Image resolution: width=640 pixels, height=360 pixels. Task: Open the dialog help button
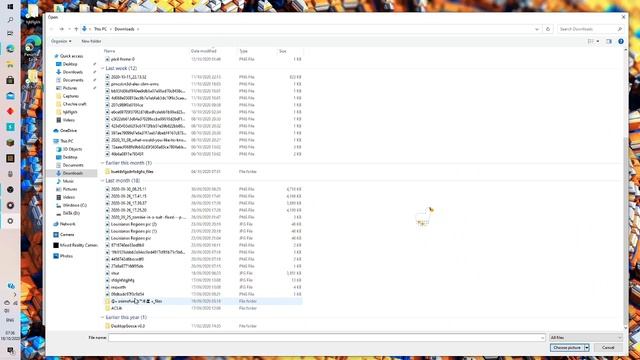(x=621, y=41)
